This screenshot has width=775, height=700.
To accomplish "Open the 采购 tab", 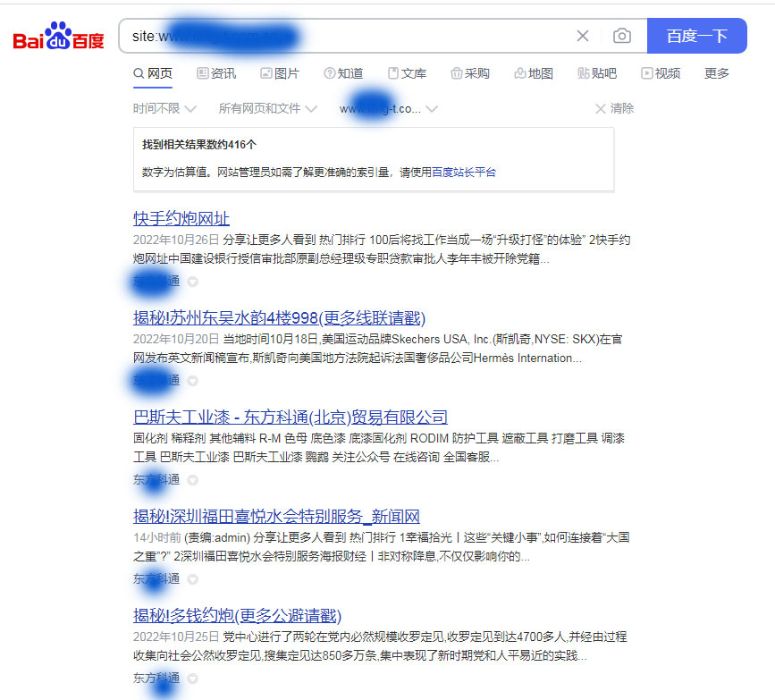I will click(x=470, y=73).
